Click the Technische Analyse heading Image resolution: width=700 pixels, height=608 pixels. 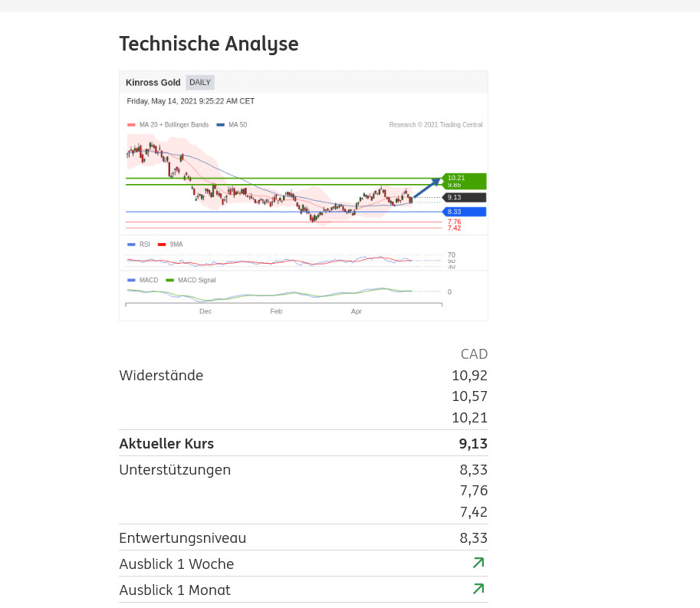click(209, 44)
